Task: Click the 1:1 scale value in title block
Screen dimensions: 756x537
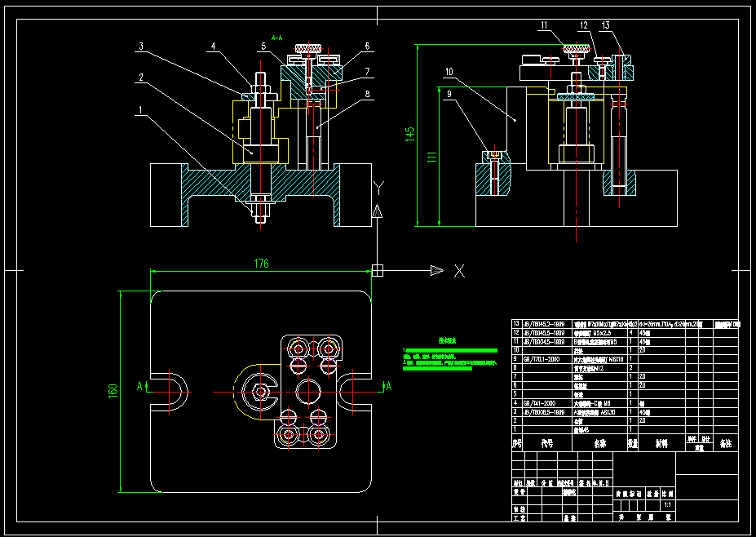Action: [x=668, y=505]
